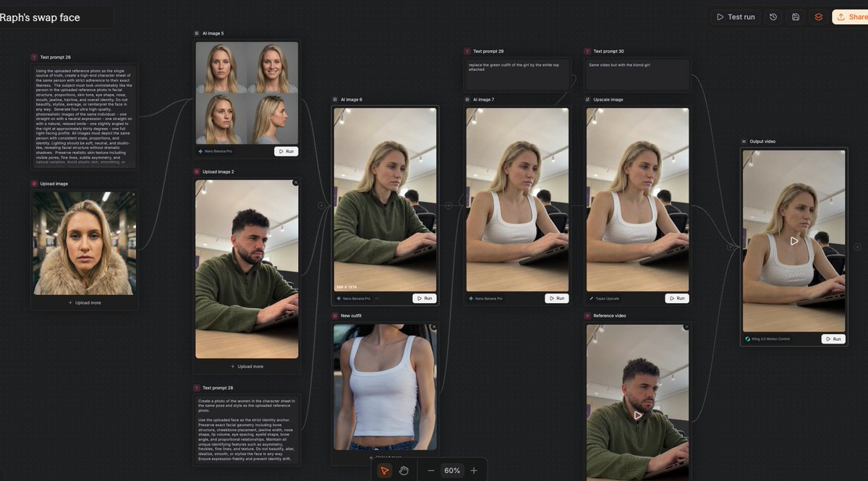Select the pointer arrow tool
The width and height of the screenshot is (868, 481).
coord(384,470)
